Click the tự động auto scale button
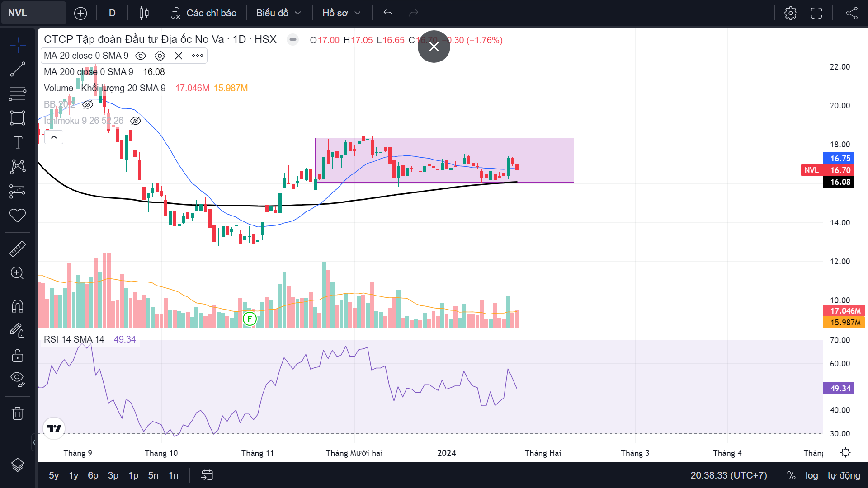The image size is (868, 488). click(x=844, y=475)
